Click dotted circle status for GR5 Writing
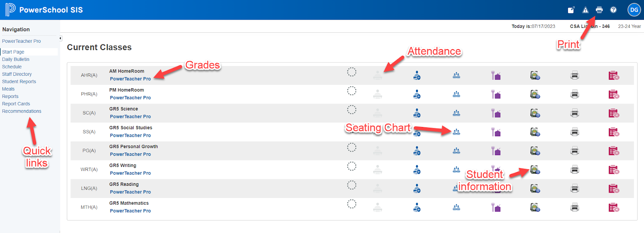The width and height of the screenshot is (644, 233). (x=352, y=166)
